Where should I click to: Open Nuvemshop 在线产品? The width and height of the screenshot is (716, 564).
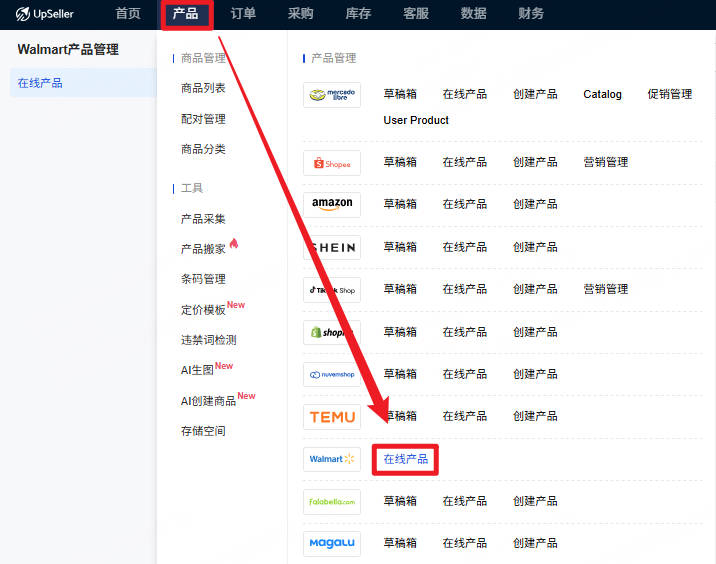464,374
